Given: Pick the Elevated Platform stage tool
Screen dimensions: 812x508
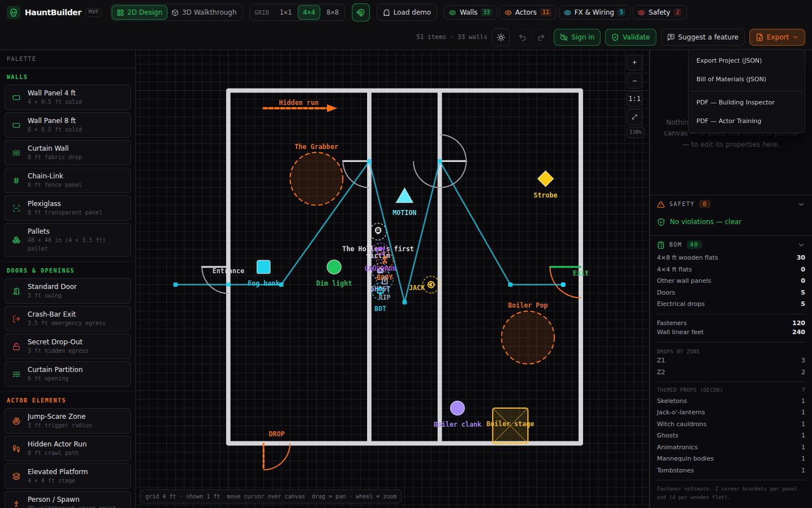Looking at the screenshot, I should [68, 476].
